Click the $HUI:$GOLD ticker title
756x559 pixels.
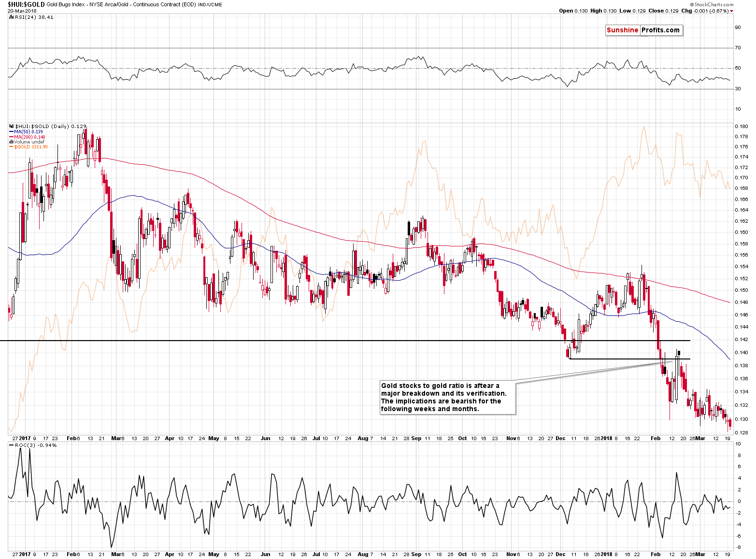[x=26, y=4]
